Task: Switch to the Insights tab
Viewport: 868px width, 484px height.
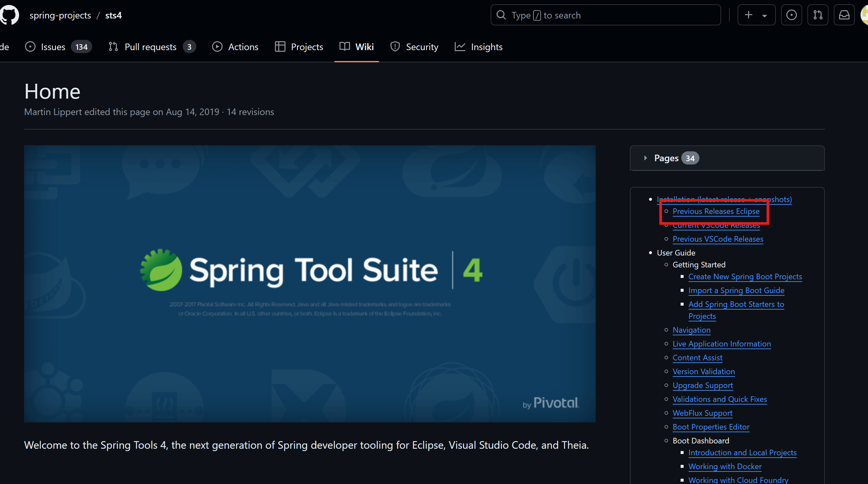Action: point(486,47)
